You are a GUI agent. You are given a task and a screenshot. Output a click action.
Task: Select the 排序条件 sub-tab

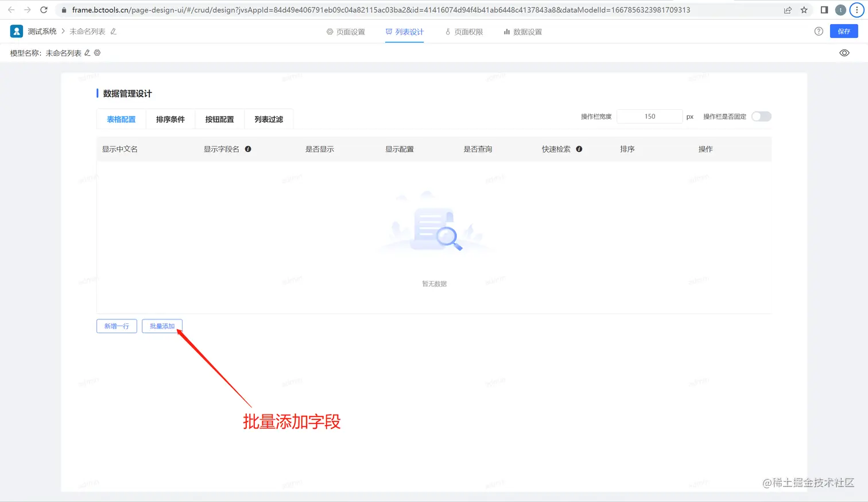coord(170,119)
